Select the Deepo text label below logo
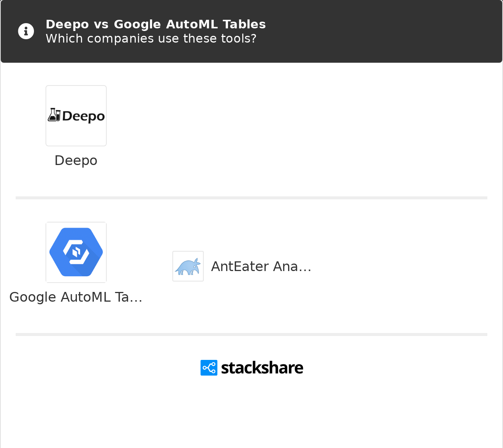Image resolution: width=503 pixels, height=448 pixels. (x=76, y=161)
